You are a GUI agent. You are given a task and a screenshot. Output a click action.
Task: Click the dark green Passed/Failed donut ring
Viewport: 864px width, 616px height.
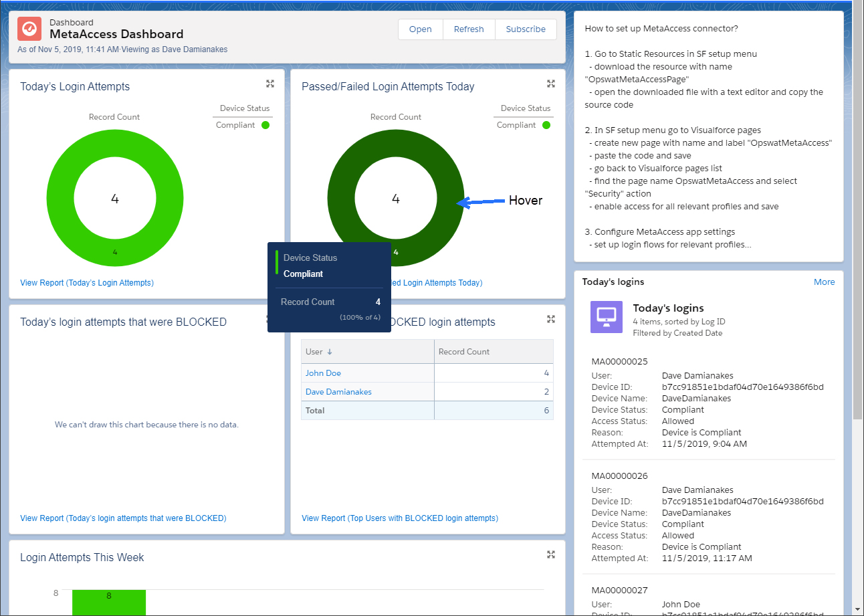click(x=341, y=199)
